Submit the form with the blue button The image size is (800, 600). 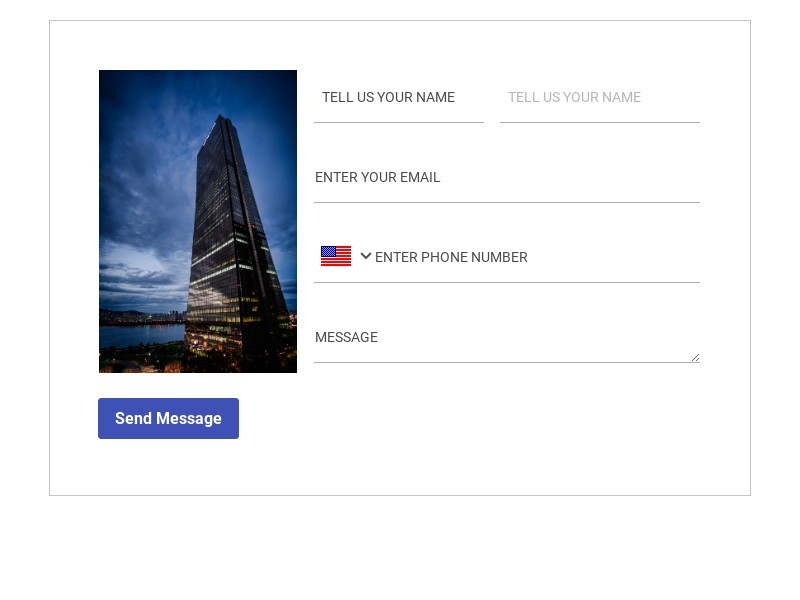168,418
